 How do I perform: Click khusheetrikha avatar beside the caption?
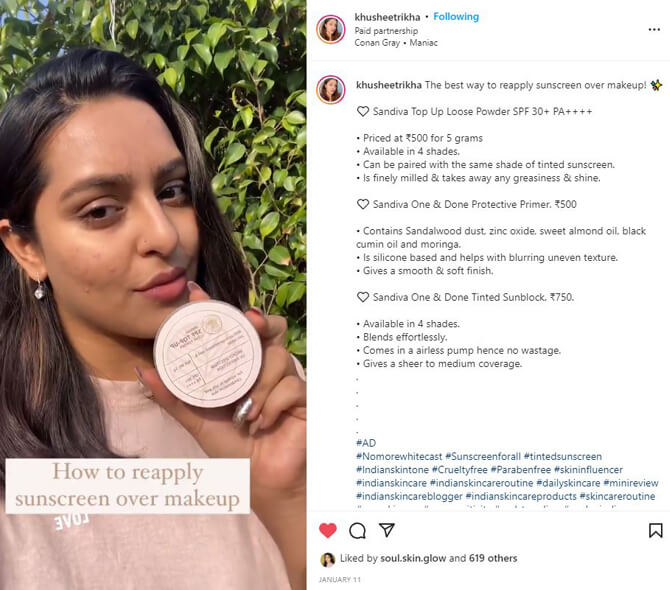tap(331, 90)
